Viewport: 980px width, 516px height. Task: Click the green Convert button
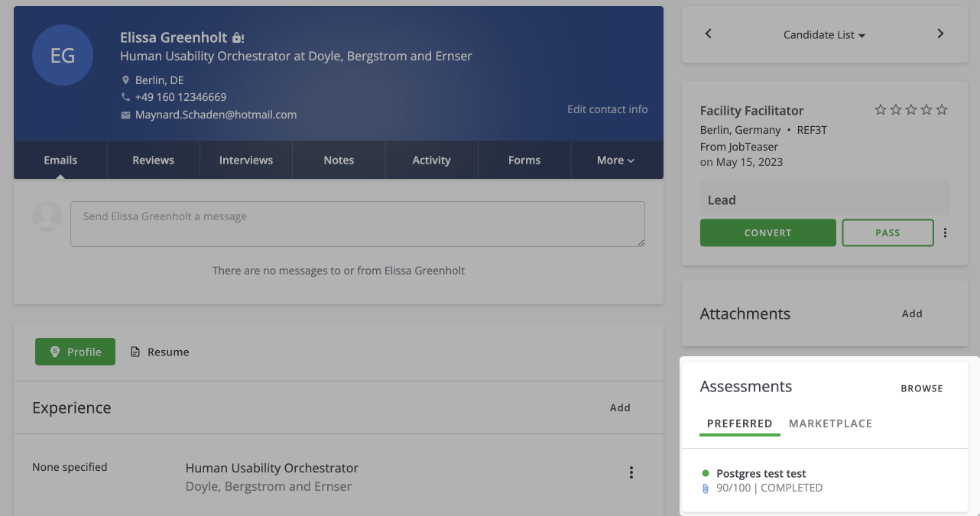pos(767,233)
